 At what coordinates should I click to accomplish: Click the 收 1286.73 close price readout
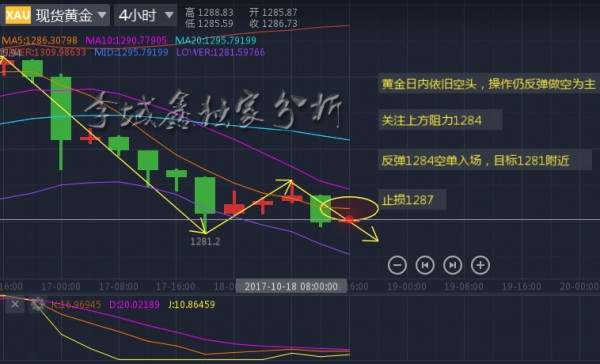pyautogui.click(x=273, y=23)
